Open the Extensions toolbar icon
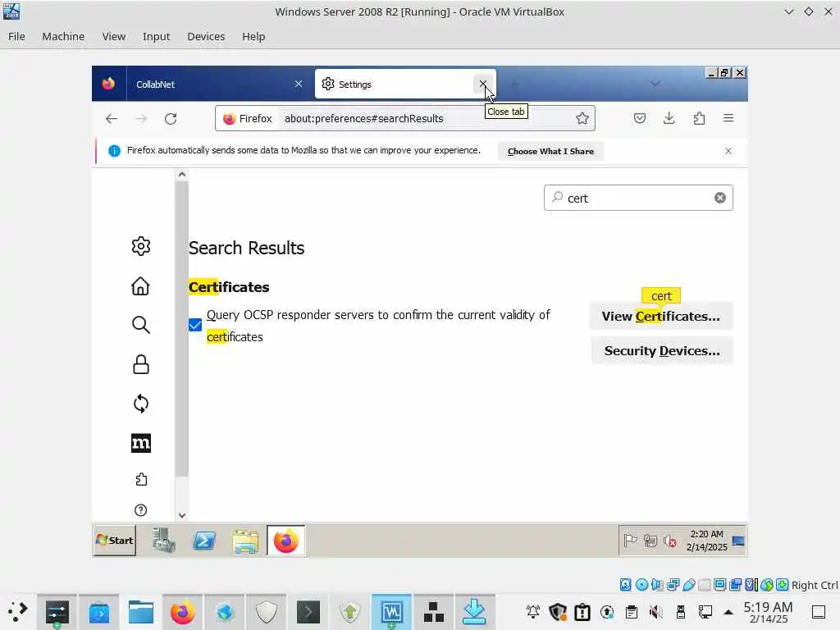 click(x=699, y=118)
